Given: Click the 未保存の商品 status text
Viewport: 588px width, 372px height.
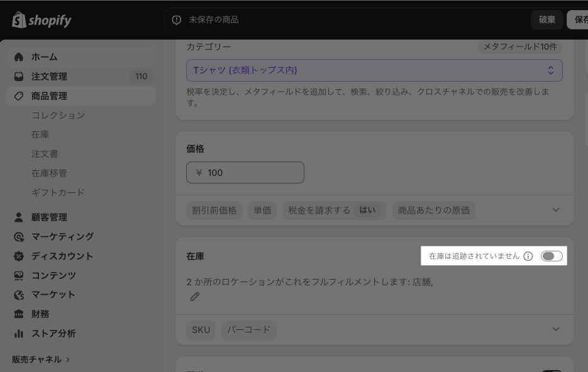Looking at the screenshot, I should (x=214, y=20).
